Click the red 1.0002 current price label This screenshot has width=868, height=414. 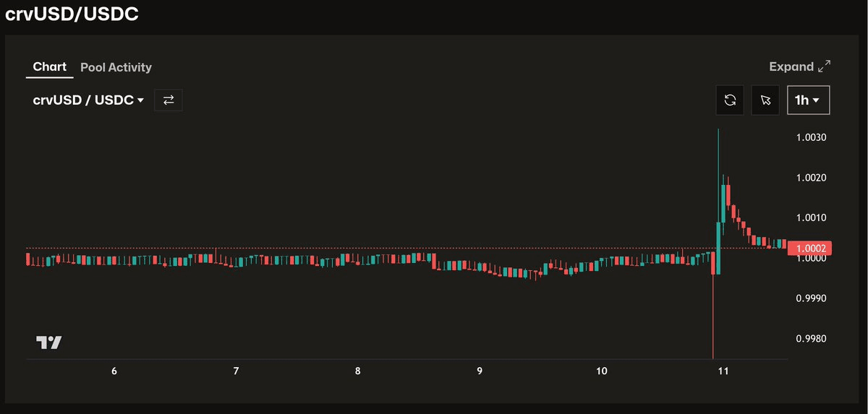pyautogui.click(x=809, y=249)
